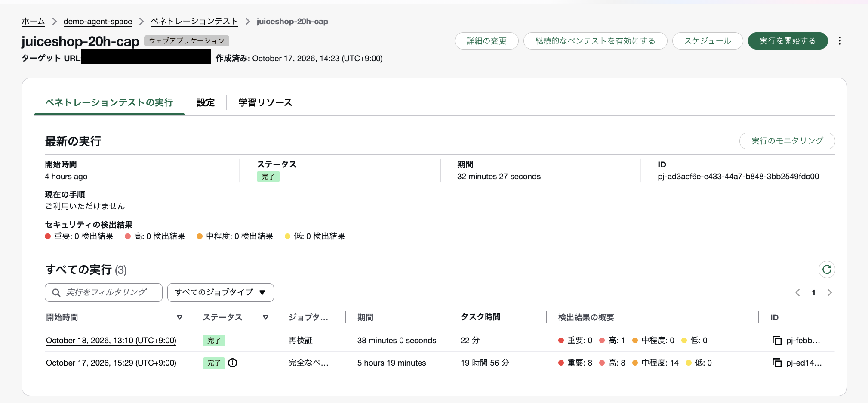Refresh the all runs list
Screen dimensions: 868x403
pyautogui.click(x=827, y=270)
